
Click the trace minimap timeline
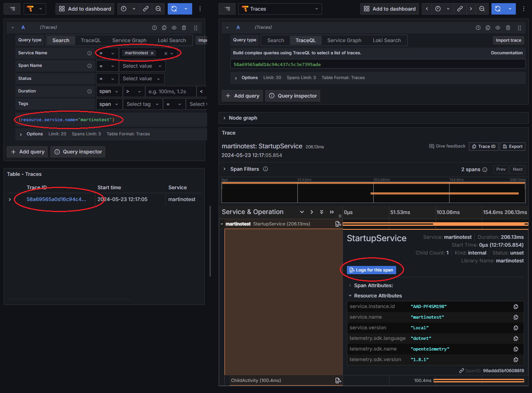pyautogui.click(x=373, y=193)
